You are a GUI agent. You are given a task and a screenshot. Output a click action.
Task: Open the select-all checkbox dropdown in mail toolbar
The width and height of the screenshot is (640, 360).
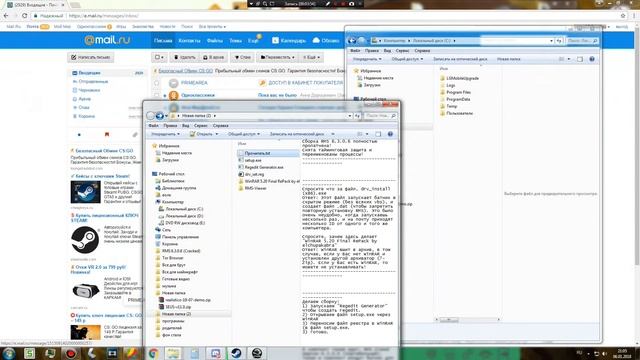pyautogui.click(x=159, y=57)
